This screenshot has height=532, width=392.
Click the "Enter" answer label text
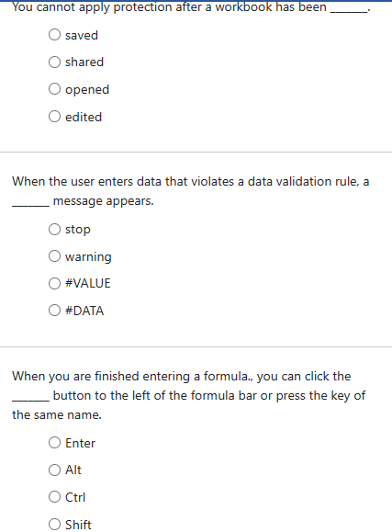pyautogui.click(x=81, y=443)
